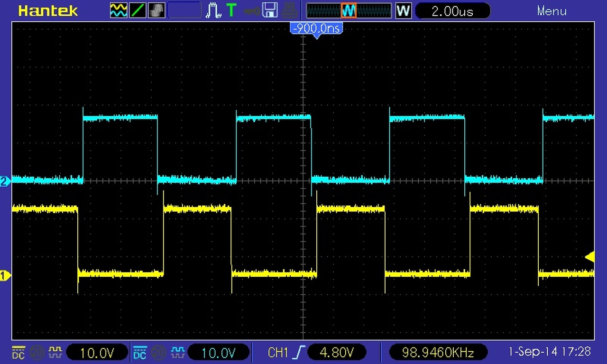
Task: Click the dimmed key lock icon
Action: tap(251, 10)
